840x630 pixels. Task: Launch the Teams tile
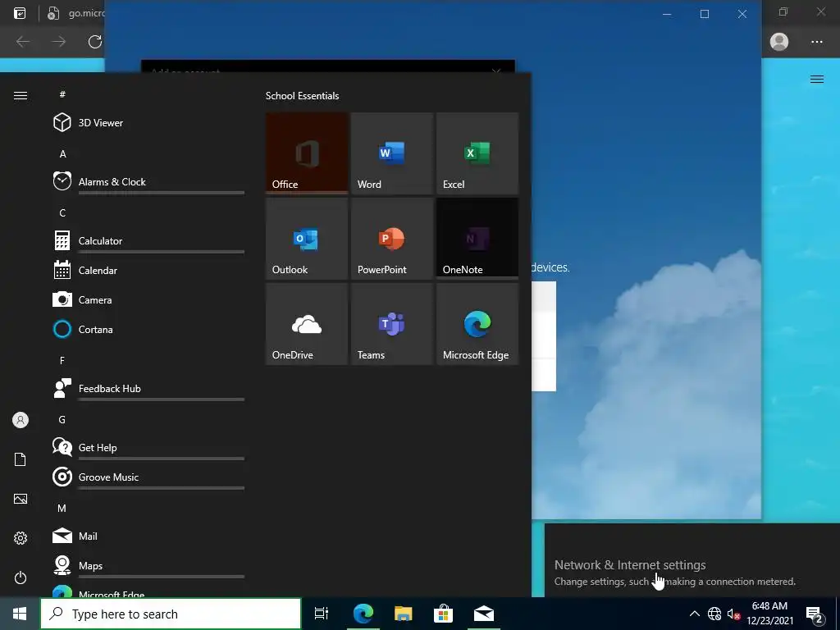pyautogui.click(x=391, y=324)
